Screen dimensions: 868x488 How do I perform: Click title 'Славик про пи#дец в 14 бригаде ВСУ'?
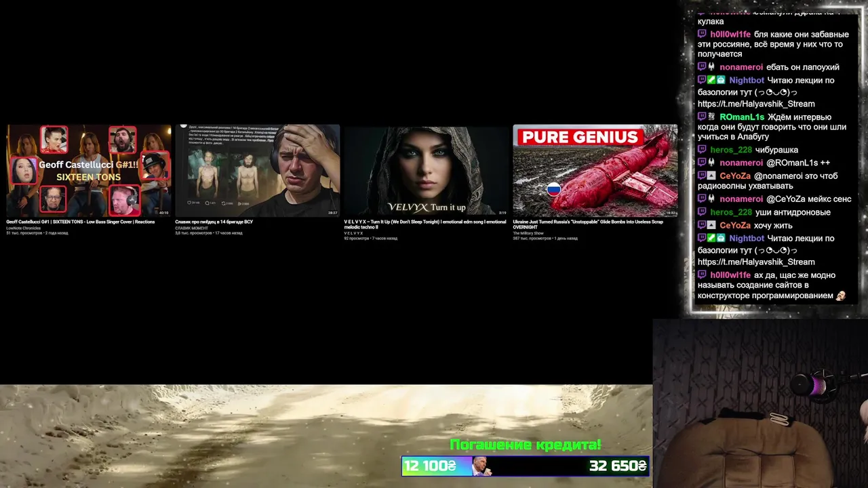[214, 222]
